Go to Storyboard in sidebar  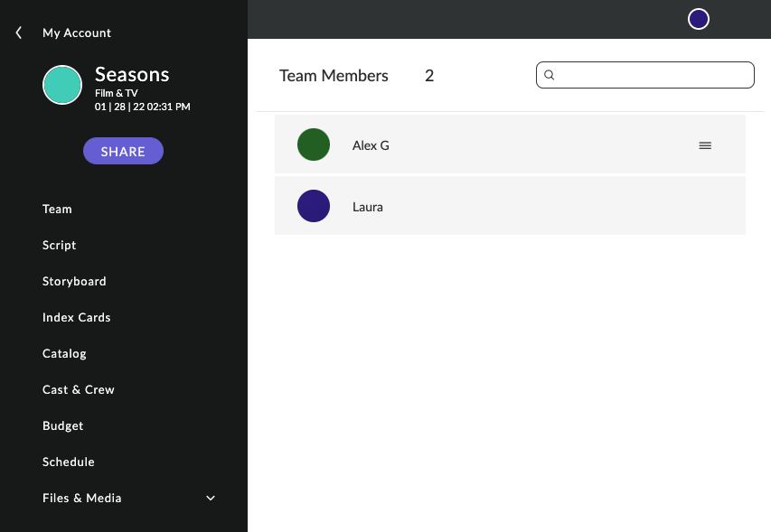74,282
